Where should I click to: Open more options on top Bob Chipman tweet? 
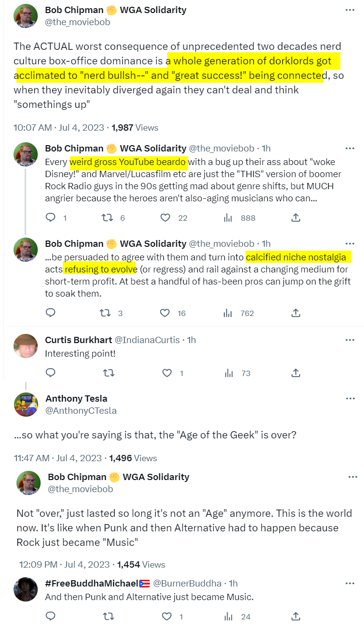pos(350,10)
